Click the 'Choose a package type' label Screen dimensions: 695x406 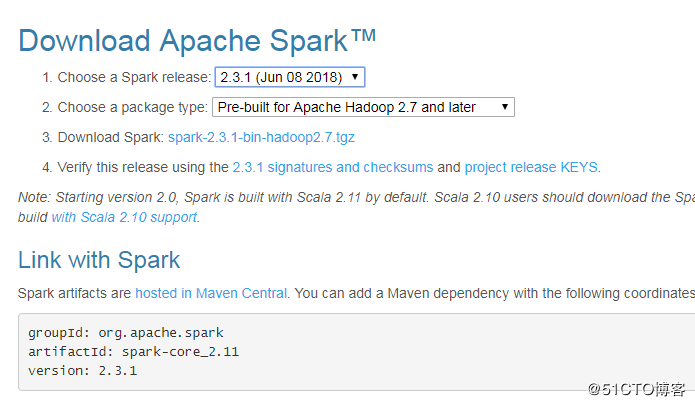(x=132, y=107)
